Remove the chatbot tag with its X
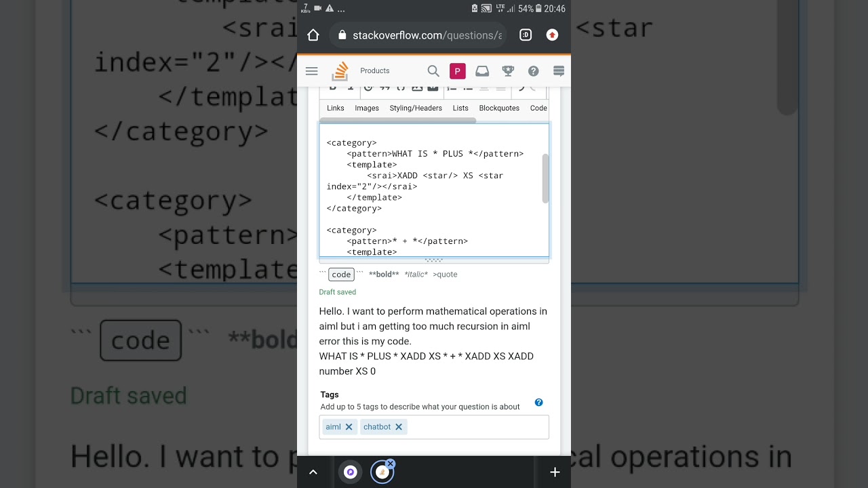868x488 pixels. (399, 427)
